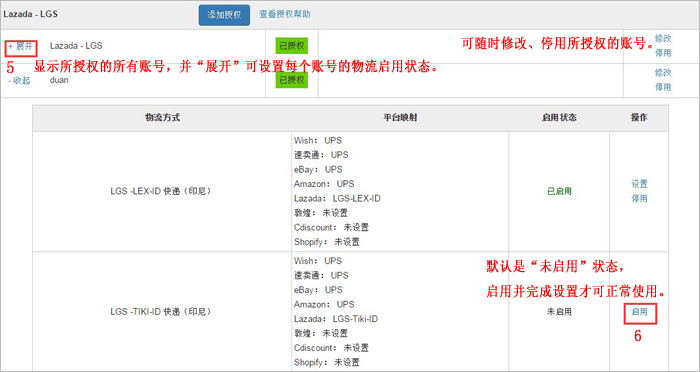Select the 平台映射 column header

(400, 118)
